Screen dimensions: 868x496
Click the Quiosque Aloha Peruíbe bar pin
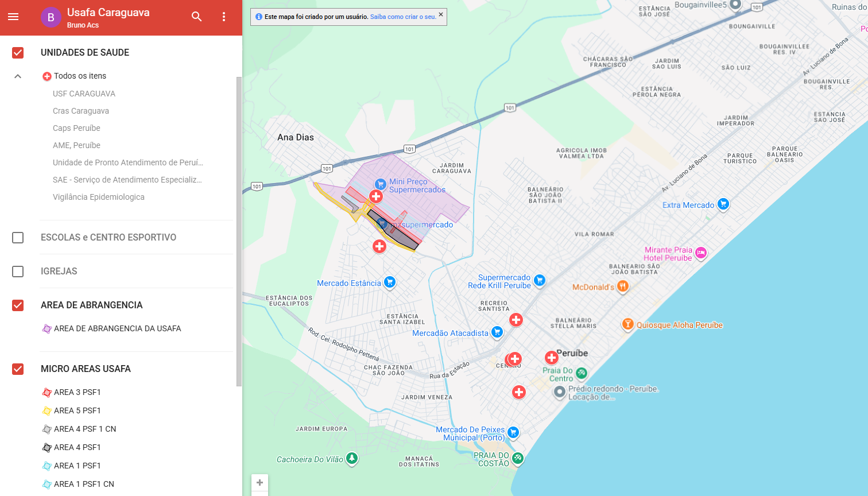628,324
